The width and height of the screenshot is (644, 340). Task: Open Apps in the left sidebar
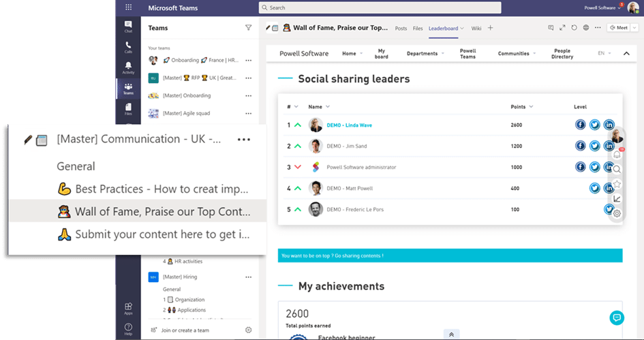tap(128, 309)
